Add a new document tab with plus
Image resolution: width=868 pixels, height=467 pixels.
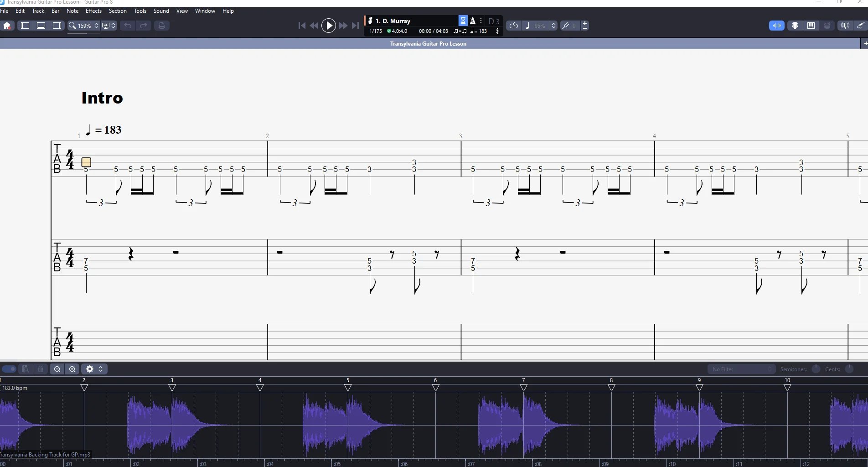[865, 44]
